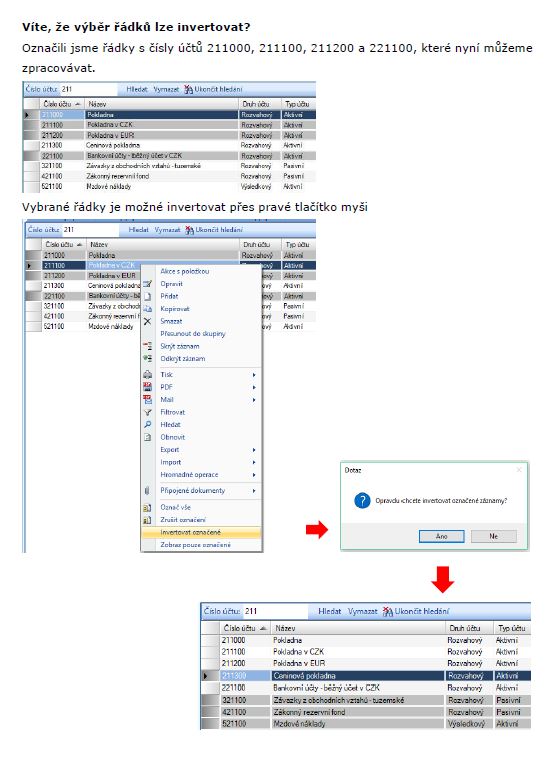Click the Označ vše icon in context menu

[x=147, y=507]
